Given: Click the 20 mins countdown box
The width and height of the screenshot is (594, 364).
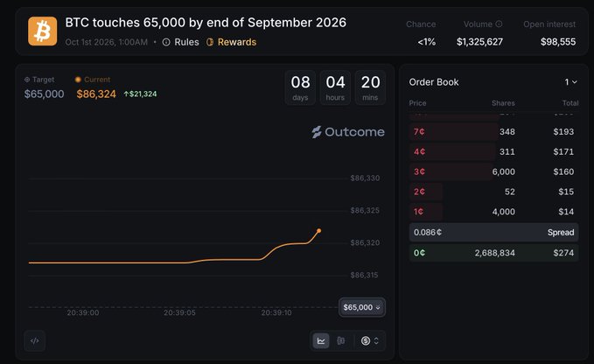Looking at the screenshot, I should (370, 87).
